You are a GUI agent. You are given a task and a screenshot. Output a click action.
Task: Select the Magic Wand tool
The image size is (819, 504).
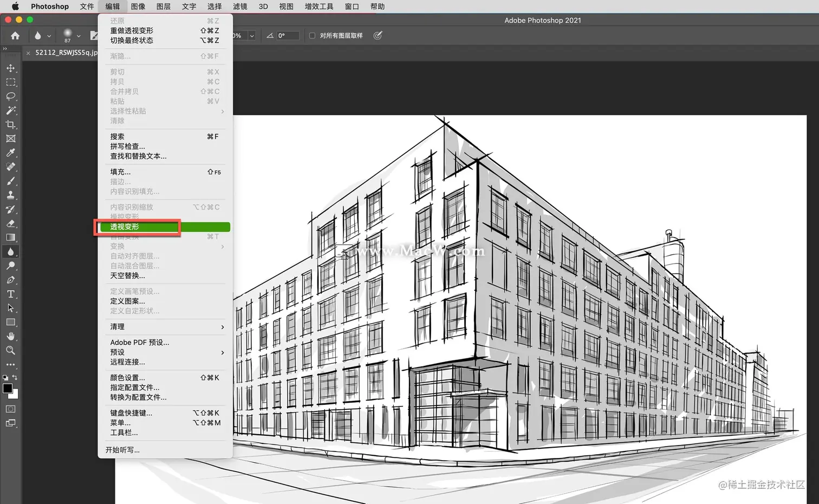(11, 110)
